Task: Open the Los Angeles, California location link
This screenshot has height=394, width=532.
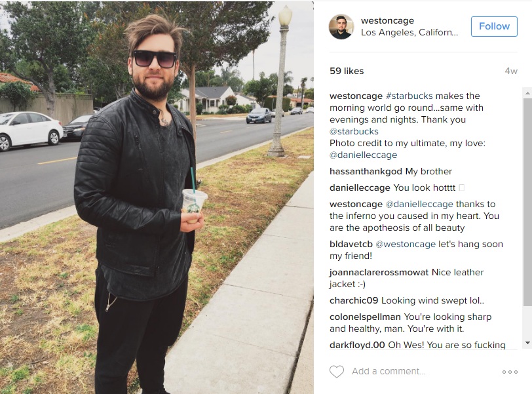Action: click(x=409, y=32)
